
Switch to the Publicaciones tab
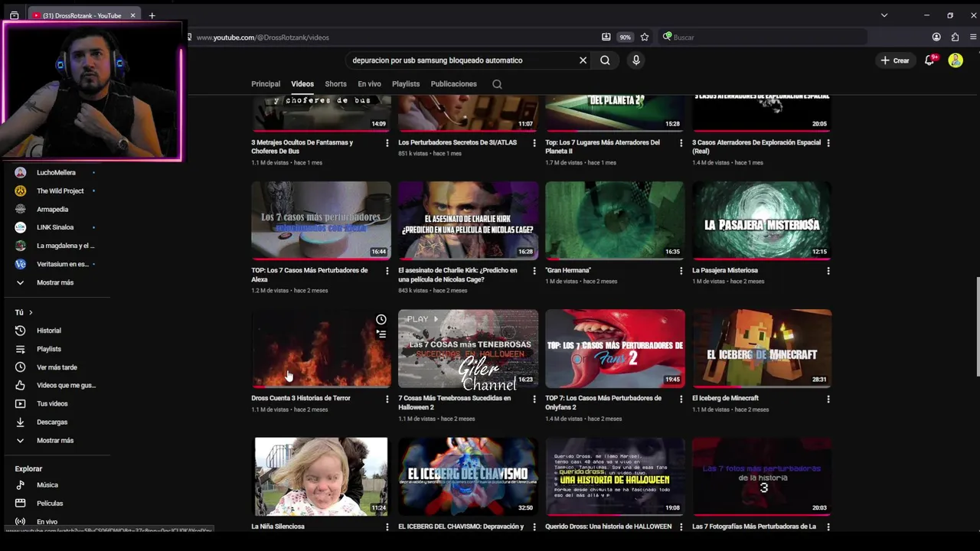[453, 84]
